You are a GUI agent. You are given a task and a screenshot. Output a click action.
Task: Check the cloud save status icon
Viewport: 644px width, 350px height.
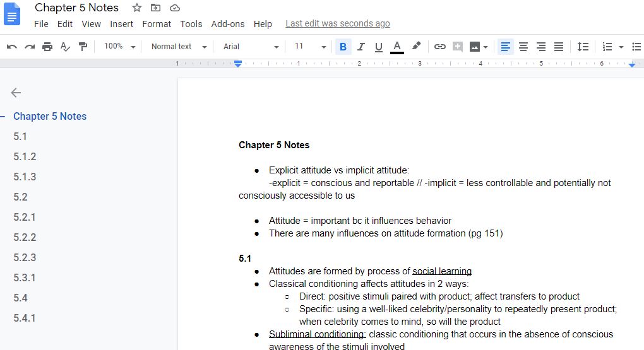(174, 8)
